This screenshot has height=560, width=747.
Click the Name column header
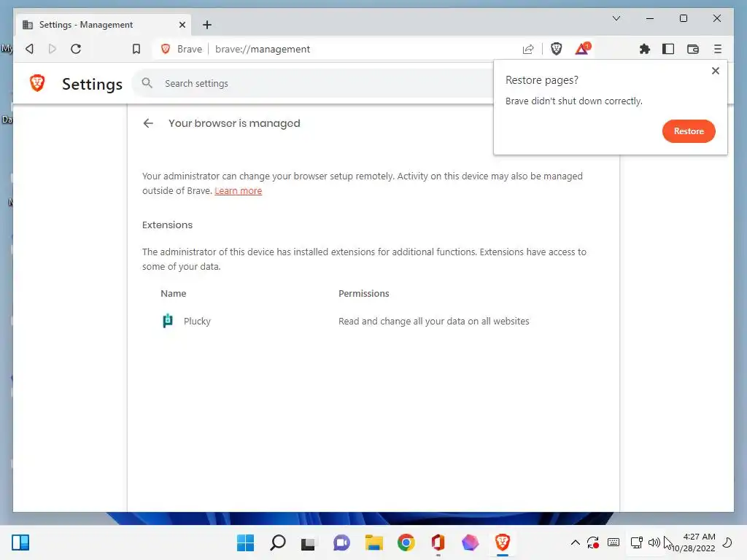[174, 294]
